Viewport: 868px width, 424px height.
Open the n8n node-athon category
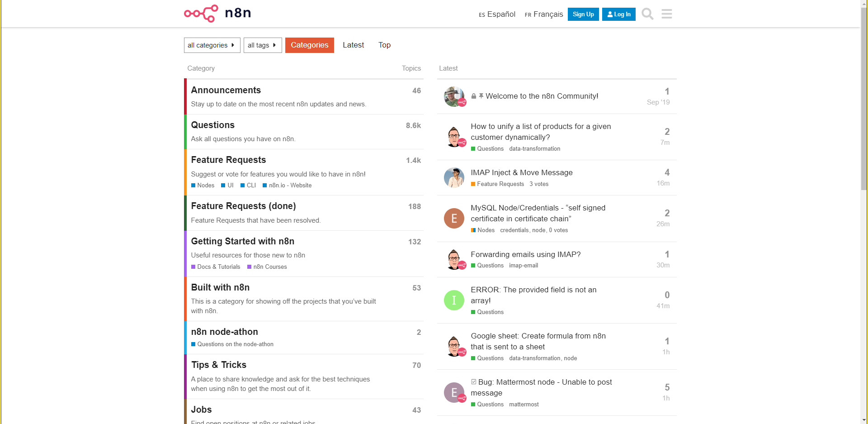(x=225, y=332)
